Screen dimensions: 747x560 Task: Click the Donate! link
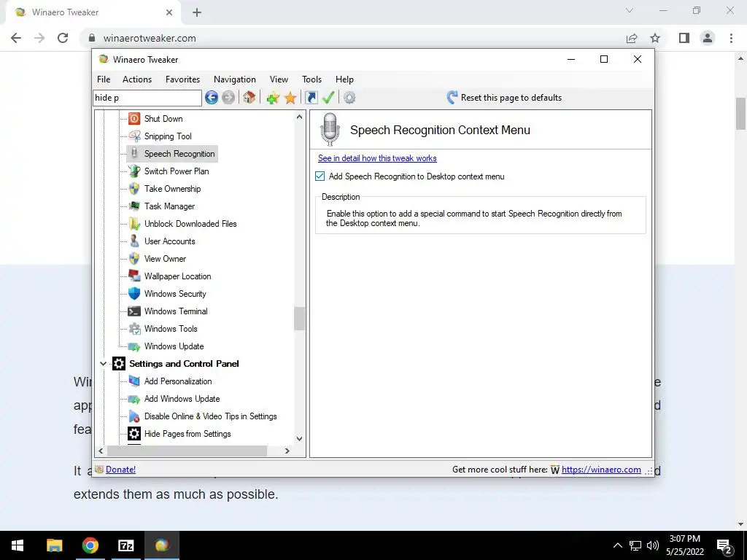[x=120, y=470]
